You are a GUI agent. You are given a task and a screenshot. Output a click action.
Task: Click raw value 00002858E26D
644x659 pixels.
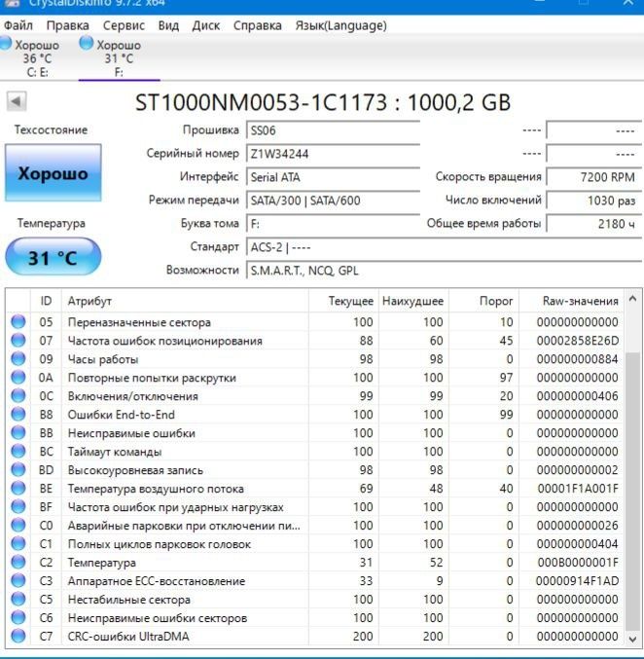pos(578,341)
